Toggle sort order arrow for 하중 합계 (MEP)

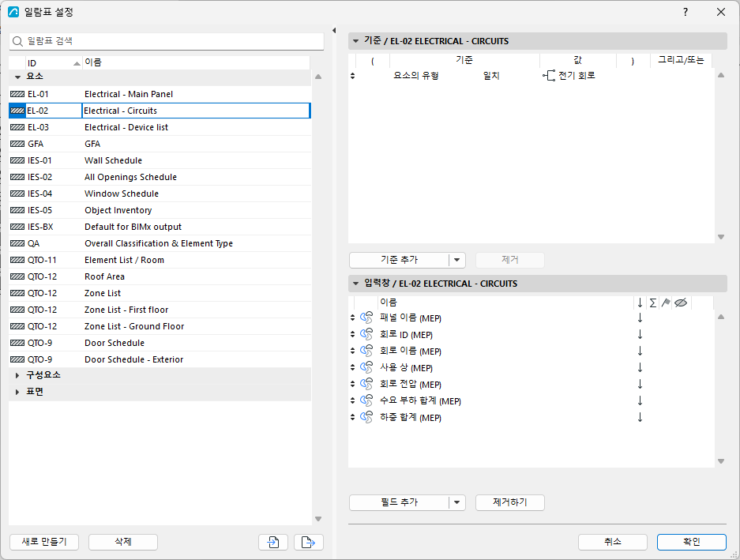click(x=640, y=417)
